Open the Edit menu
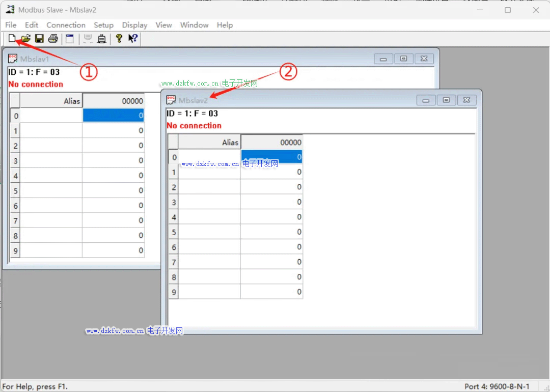 point(31,25)
